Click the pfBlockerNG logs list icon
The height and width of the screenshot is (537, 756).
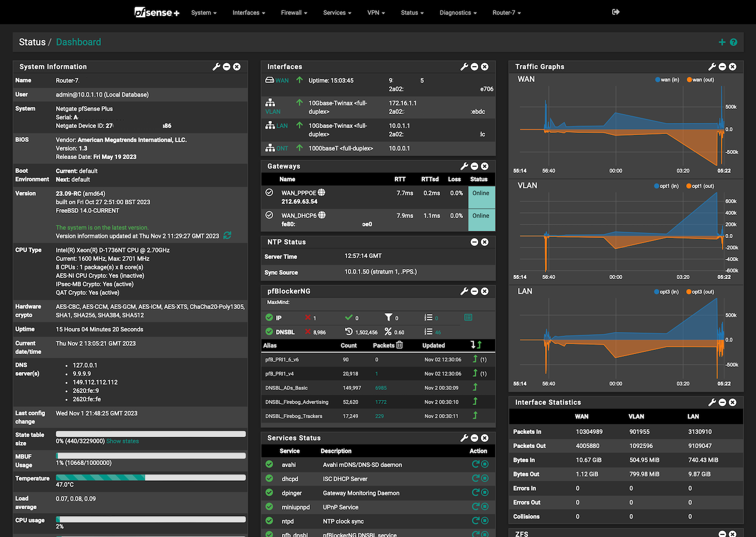468,317
